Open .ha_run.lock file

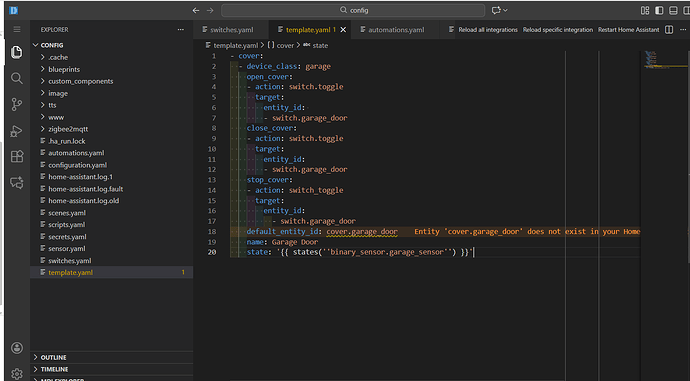click(x=66, y=141)
